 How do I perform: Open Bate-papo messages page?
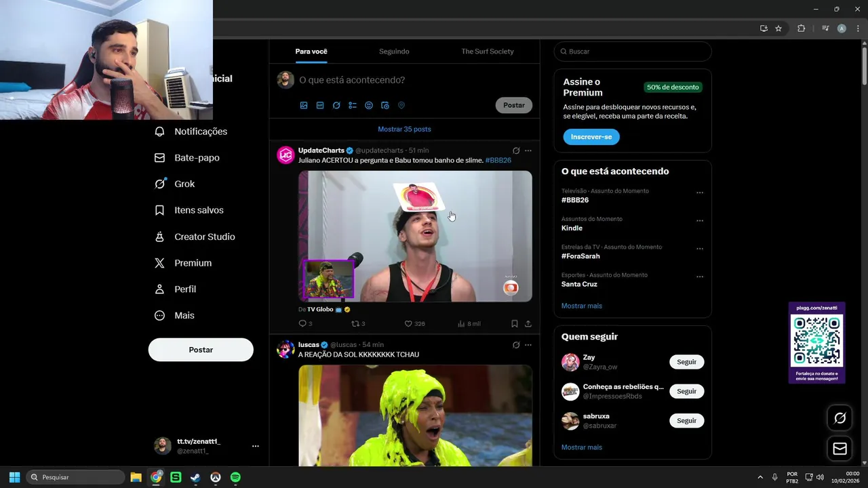187,158
